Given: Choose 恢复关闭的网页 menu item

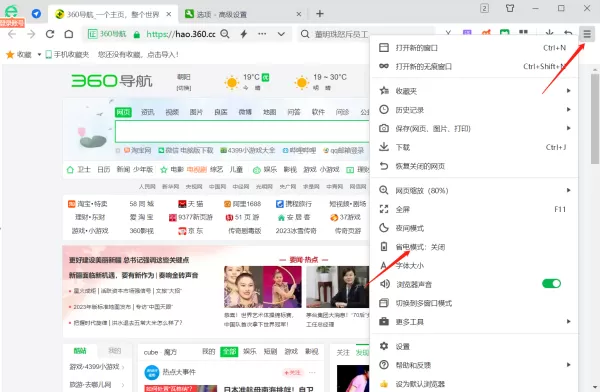Looking at the screenshot, I should [474, 166].
